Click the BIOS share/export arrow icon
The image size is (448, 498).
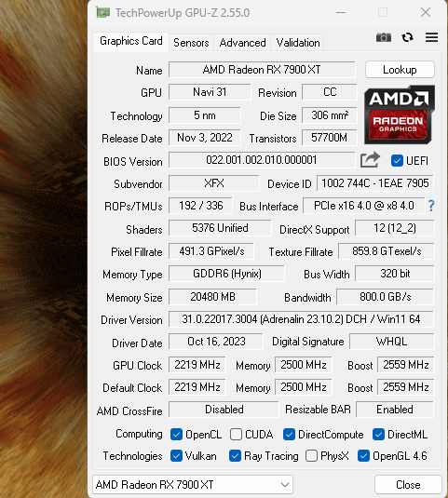[370, 160]
